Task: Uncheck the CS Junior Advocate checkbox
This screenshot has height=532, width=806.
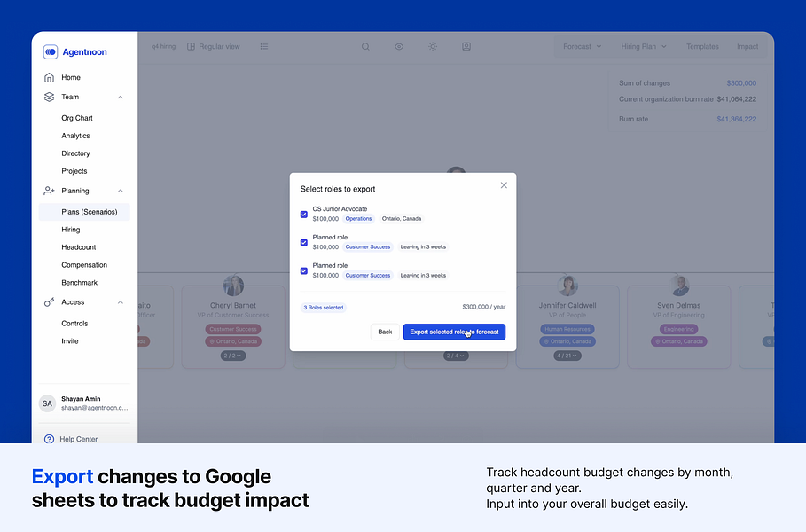Action: [304, 215]
